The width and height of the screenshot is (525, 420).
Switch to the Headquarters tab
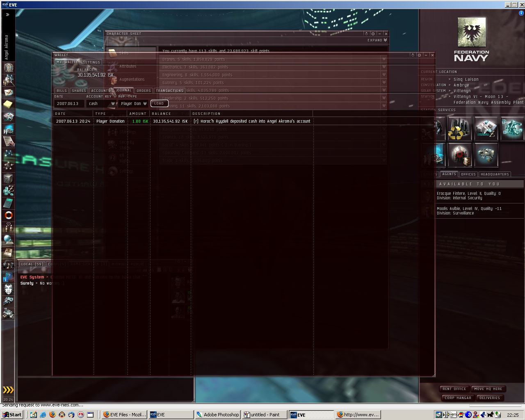coord(495,174)
